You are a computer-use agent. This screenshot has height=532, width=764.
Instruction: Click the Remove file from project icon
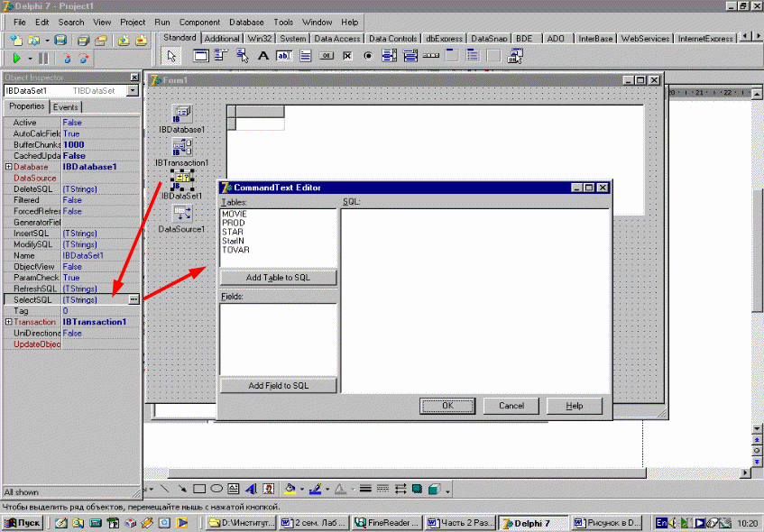click(x=142, y=40)
